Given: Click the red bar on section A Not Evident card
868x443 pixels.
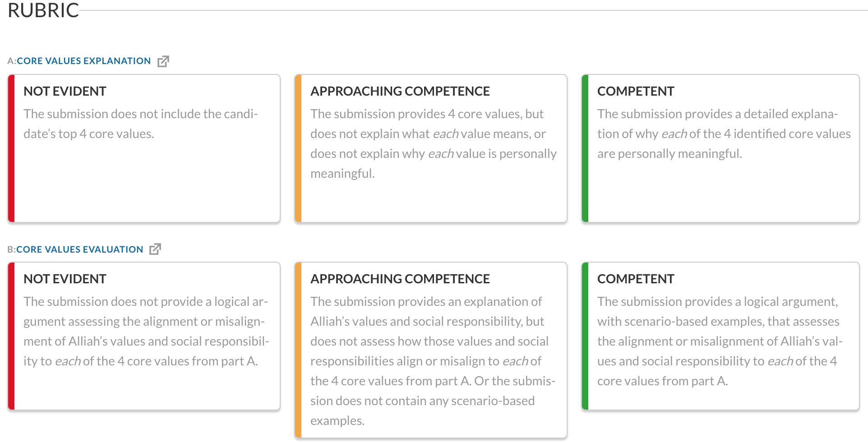Looking at the screenshot, I should pyautogui.click(x=11, y=148).
